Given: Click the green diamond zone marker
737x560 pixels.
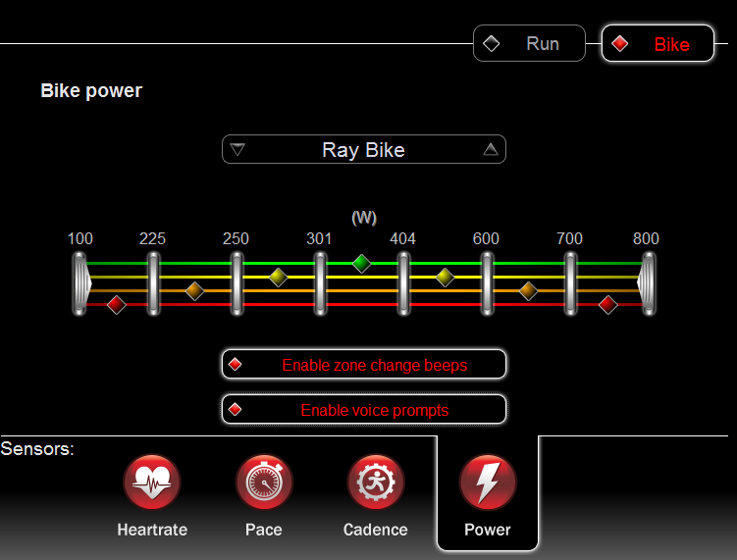Looking at the screenshot, I should coord(361,264).
